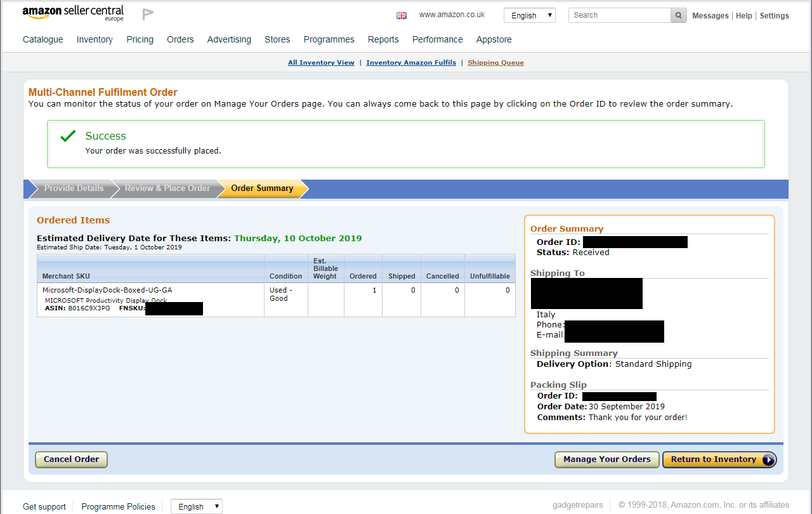Open the Appstore menu
Viewport: 812px width, 514px height.
pos(494,39)
